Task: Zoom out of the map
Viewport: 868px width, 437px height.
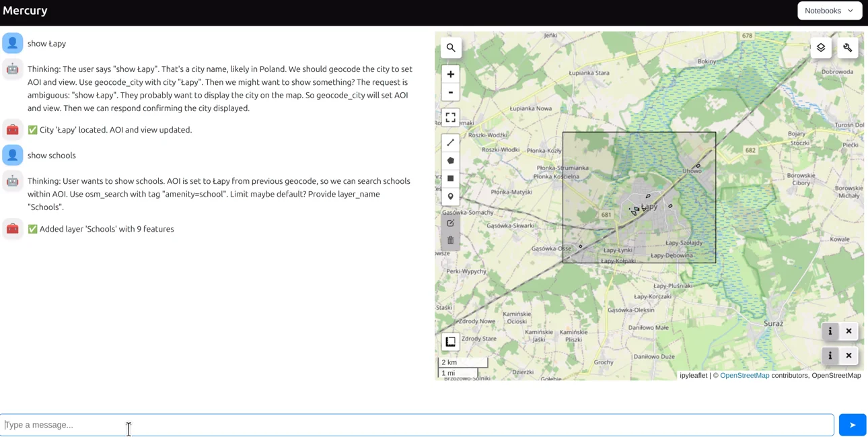Action: coord(451,92)
